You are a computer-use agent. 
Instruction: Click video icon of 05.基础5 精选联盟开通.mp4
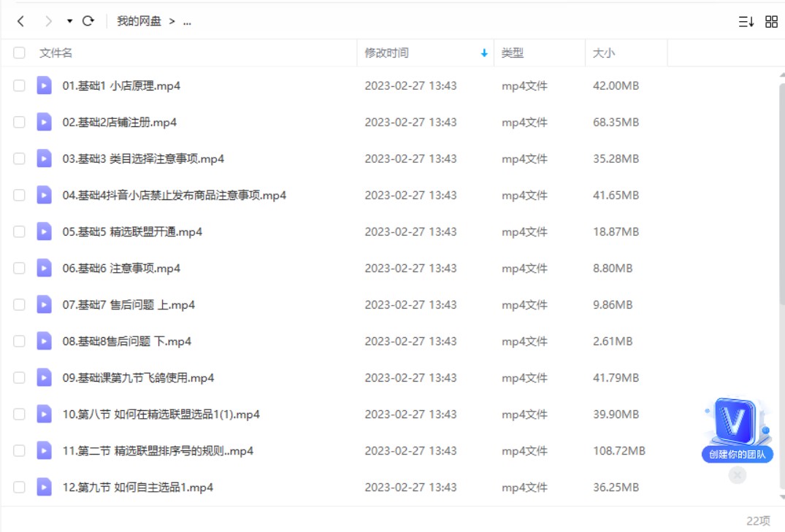[x=44, y=232]
